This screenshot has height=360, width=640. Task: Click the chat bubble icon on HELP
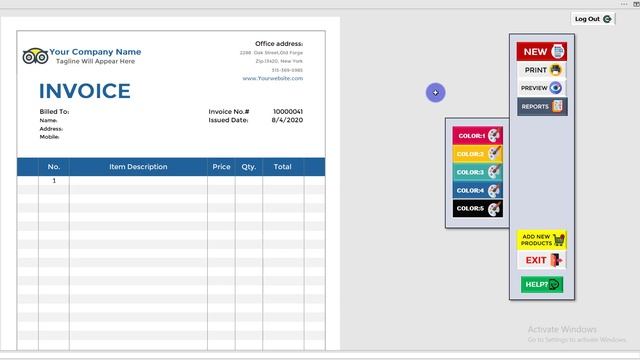pyautogui.click(x=554, y=284)
